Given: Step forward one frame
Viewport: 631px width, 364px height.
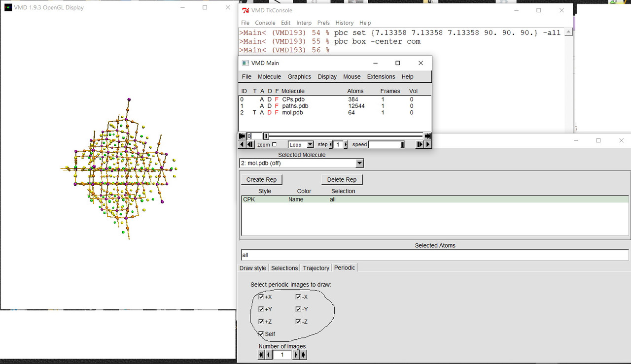Looking at the screenshot, I should 420,144.
